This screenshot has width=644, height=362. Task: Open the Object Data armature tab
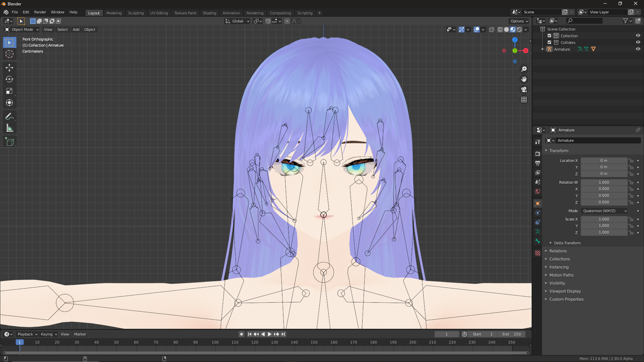click(538, 232)
